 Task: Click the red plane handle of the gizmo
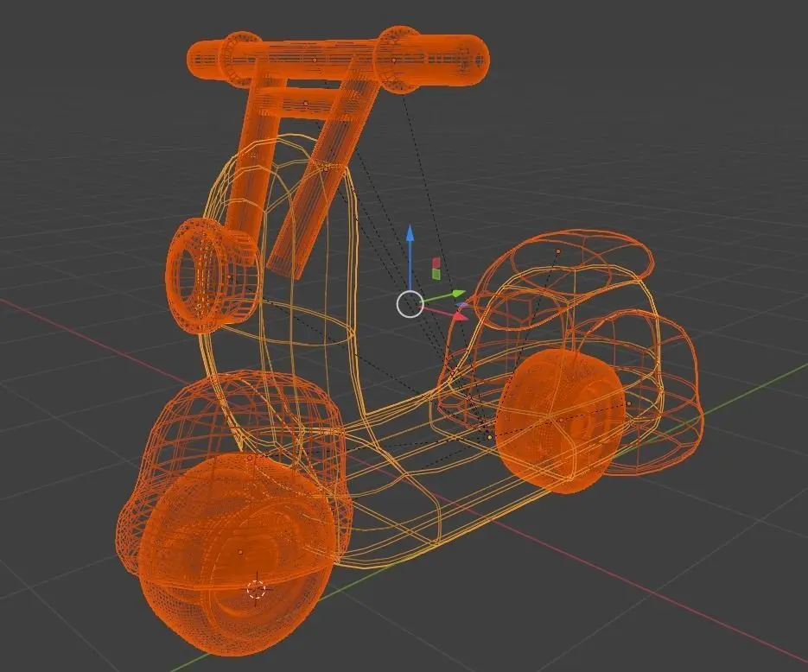click(436, 263)
